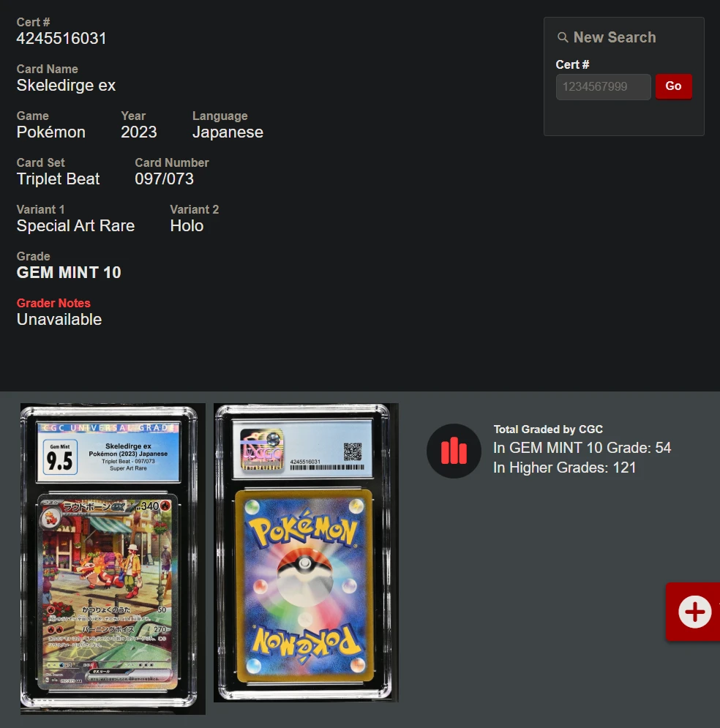720x728 pixels.
Task: Click the Unavailable grader notes value
Action: [59, 320]
